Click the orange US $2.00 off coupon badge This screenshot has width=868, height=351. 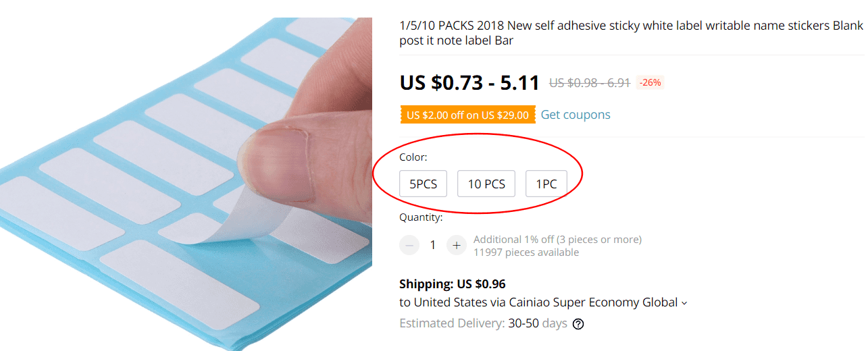click(x=467, y=115)
